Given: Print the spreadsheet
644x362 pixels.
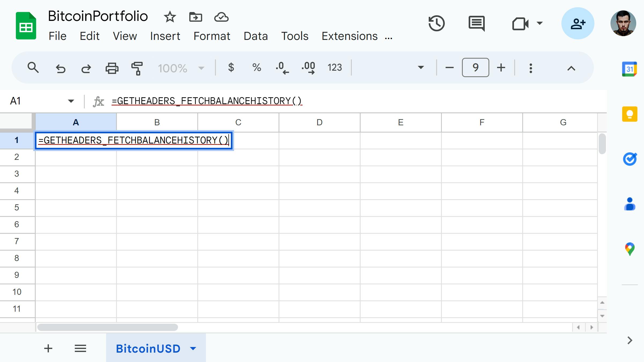Looking at the screenshot, I should [x=112, y=68].
